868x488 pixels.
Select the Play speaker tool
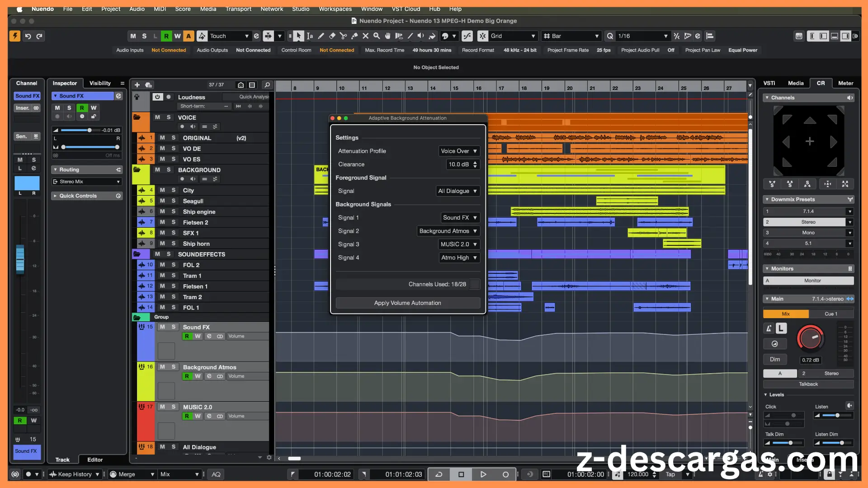pyautogui.click(x=421, y=36)
